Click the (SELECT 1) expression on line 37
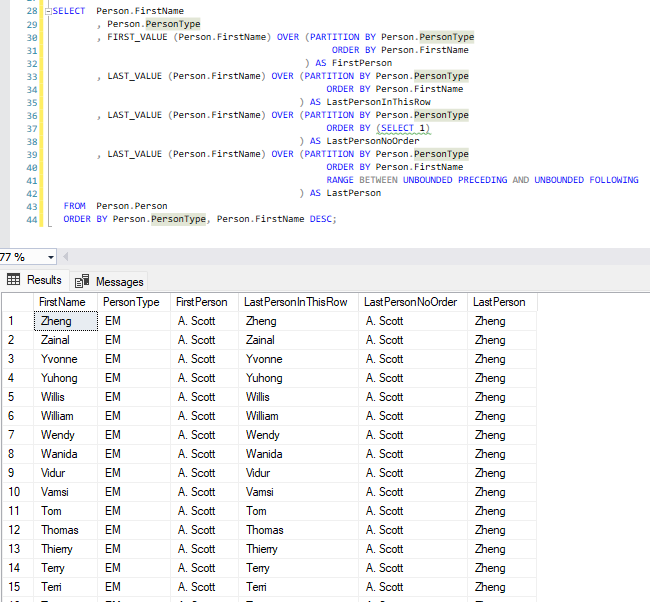The height and width of the screenshot is (602, 650). coord(403,128)
